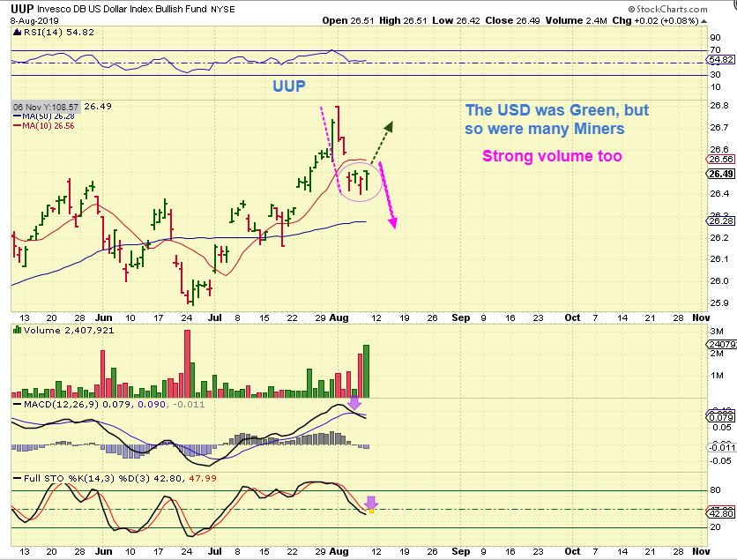Image resolution: width=737 pixels, height=560 pixels.
Task: Click the magenta note 'Strong volume too'
Action: click(x=552, y=156)
